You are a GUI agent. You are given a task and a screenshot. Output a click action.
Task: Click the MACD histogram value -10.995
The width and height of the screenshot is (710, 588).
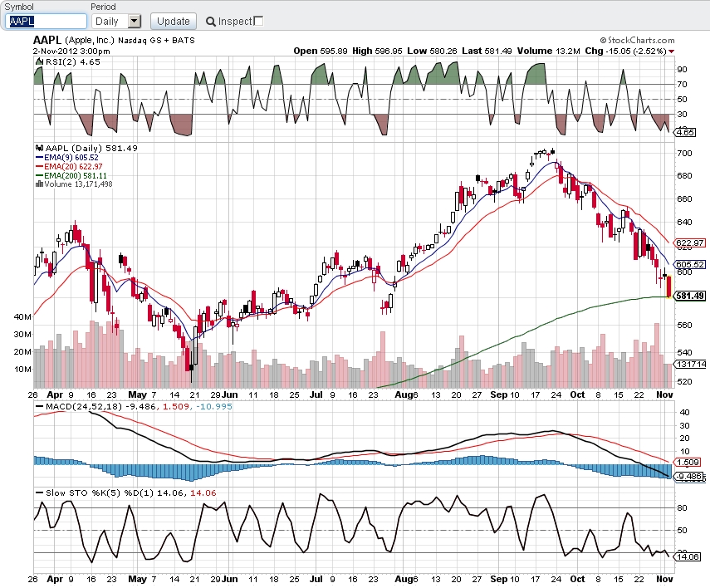pyautogui.click(x=214, y=406)
